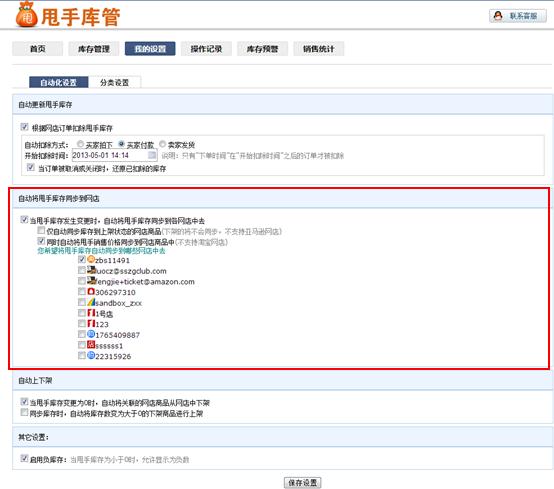
Task: Toggle restore-stock checkbox for cancelled or closed orders
Action: pyautogui.click(x=31, y=167)
